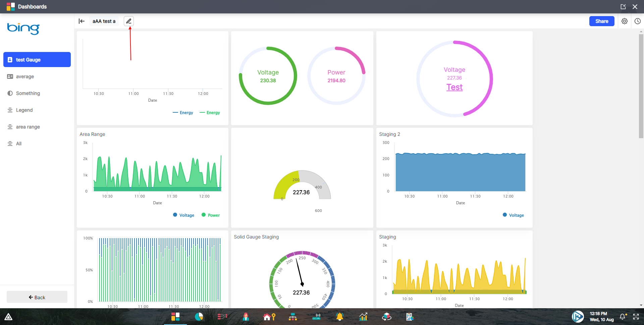
Task: Click the pie chart icon in taskbar
Action: (x=199, y=317)
